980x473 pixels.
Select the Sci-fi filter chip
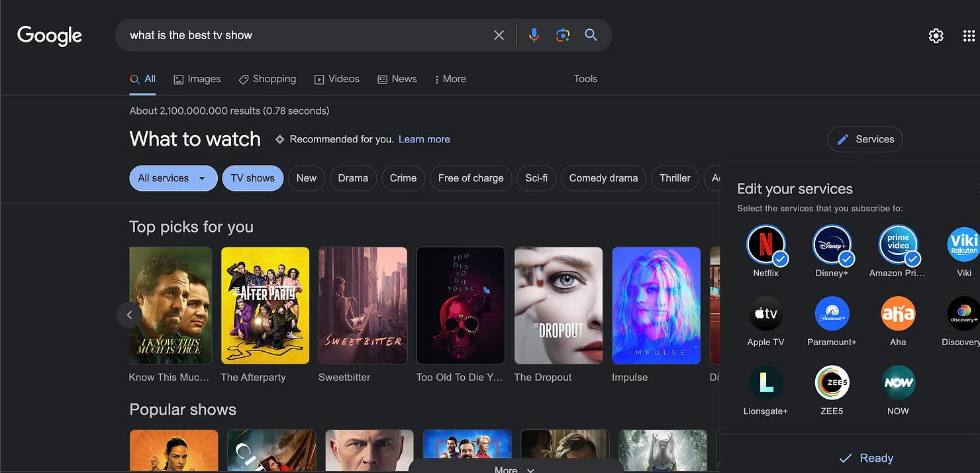[536, 178]
